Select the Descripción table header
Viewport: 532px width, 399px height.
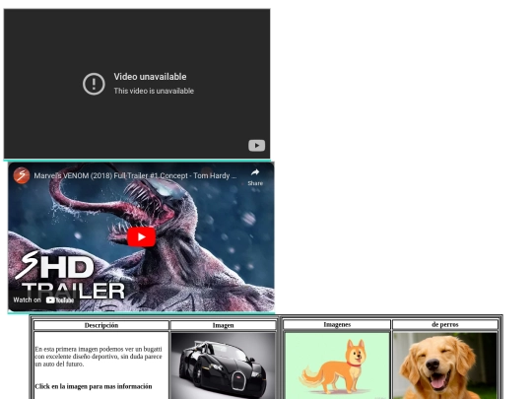click(x=101, y=325)
